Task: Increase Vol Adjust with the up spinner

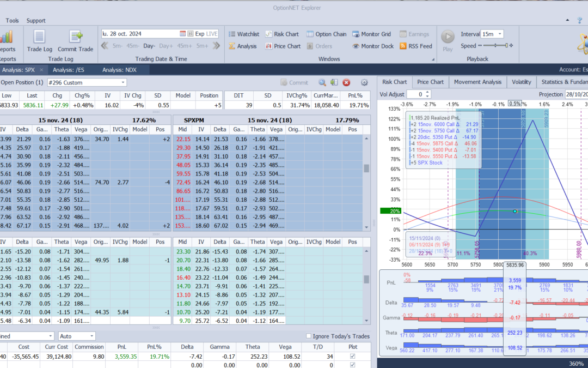Action: coord(428,92)
